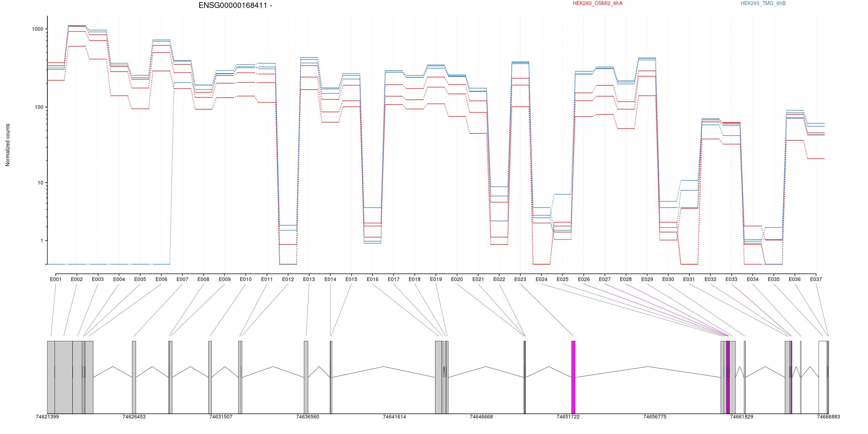Screen dimensions: 868x434
Task: Select the wide gray exon block above 74621399
Action: (70, 377)
